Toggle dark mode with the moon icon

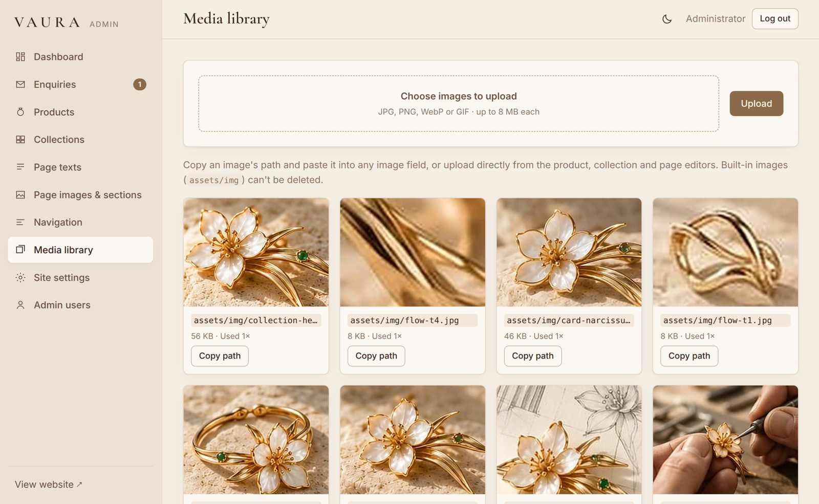[667, 19]
